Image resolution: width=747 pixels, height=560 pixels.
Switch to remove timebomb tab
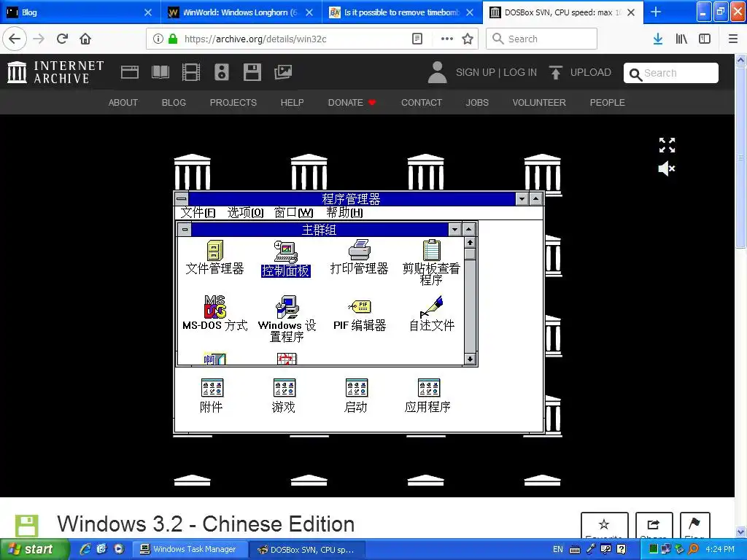click(x=402, y=12)
